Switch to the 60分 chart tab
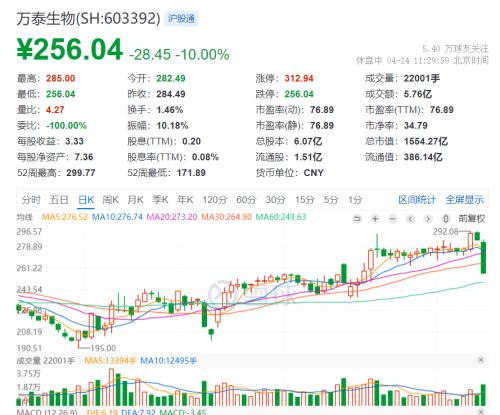The height and width of the screenshot is (415, 500). (x=246, y=200)
